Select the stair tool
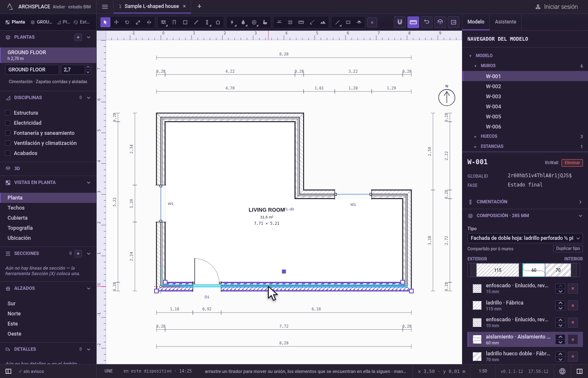Screen dimensions: 588x378 pos(196,22)
